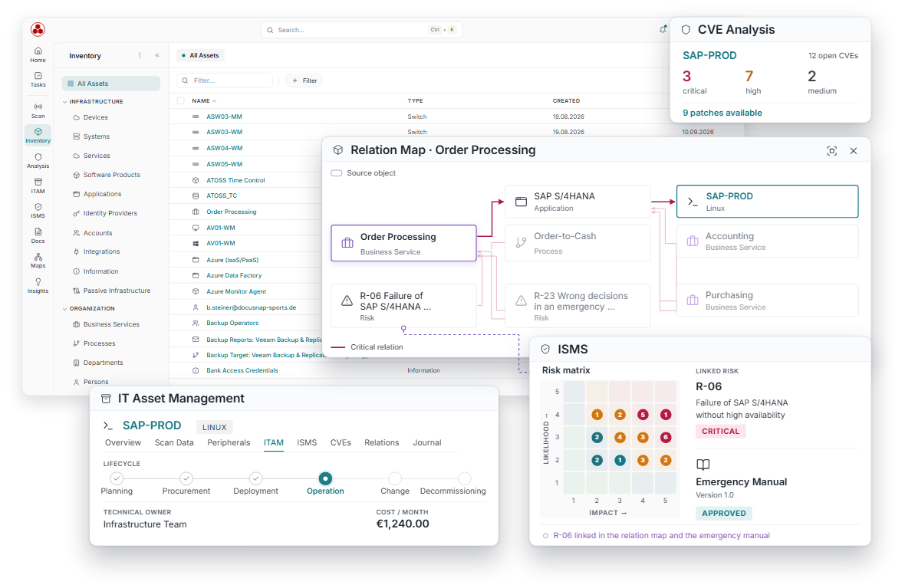Viewport: 905px width, 588px height.
Task: Select Devices in Infrastructure tree
Action: click(x=95, y=117)
